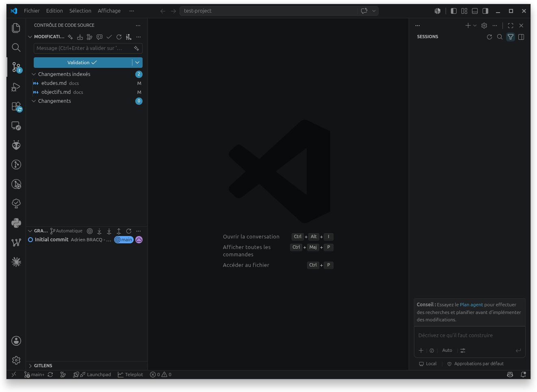Image resolution: width=537 pixels, height=392 pixels.
Task: Open chat settings gear icon
Action: (x=484, y=26)
